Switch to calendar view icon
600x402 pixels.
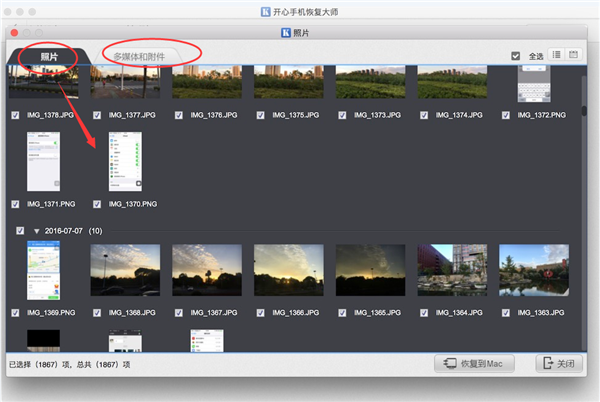[x=574, y=54]
